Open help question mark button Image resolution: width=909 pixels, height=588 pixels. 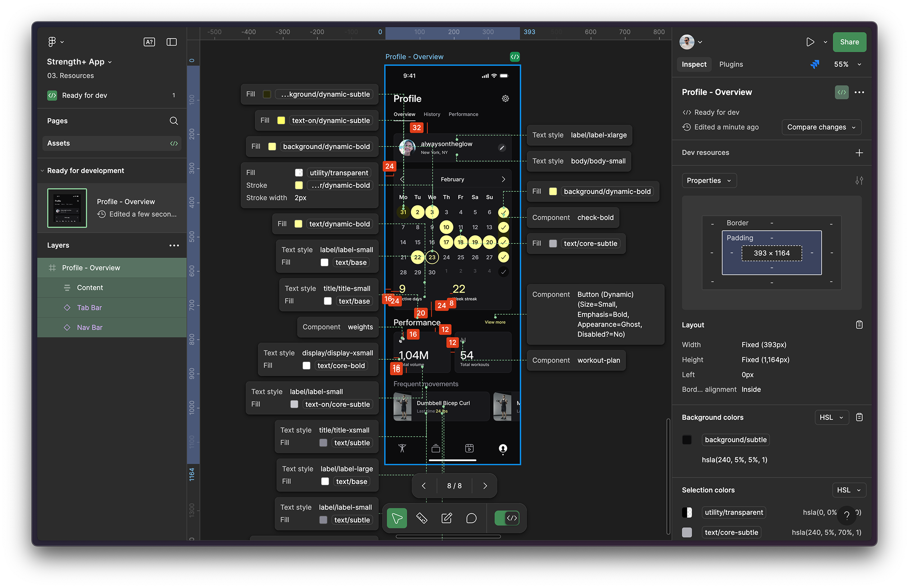(846, 515)
